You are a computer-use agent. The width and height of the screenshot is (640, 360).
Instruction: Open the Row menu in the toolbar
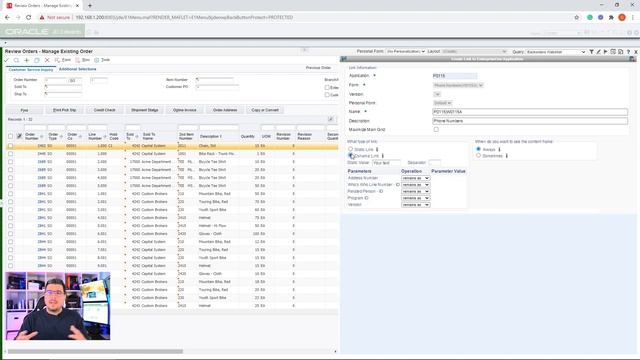[82, 60]
